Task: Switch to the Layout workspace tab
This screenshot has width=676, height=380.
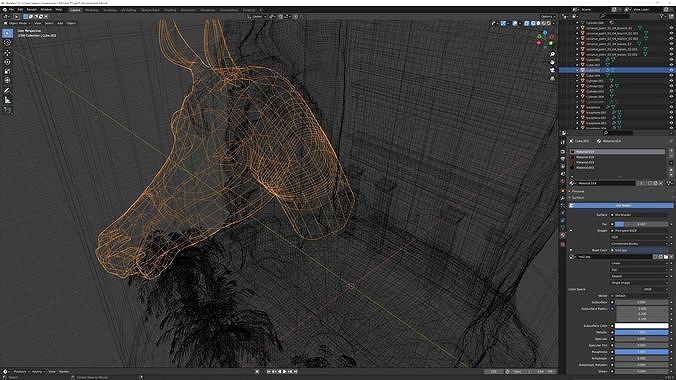Action: point(75,9)
